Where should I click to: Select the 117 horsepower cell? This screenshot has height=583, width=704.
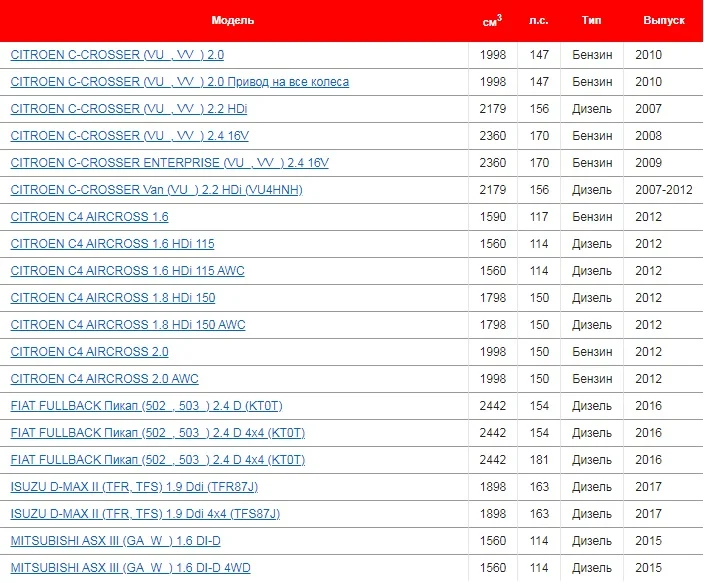point(539,216)
